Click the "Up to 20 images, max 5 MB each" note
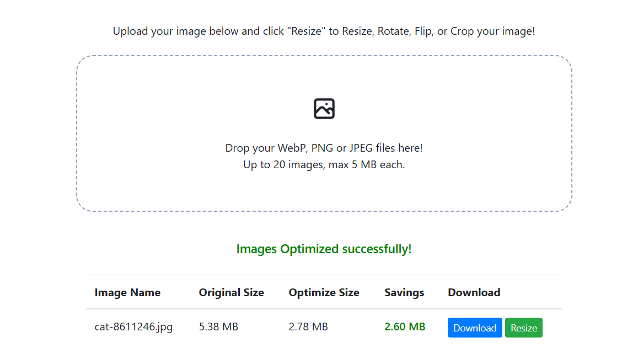Viewport: 638px width, 364px height. coord(324,164)
